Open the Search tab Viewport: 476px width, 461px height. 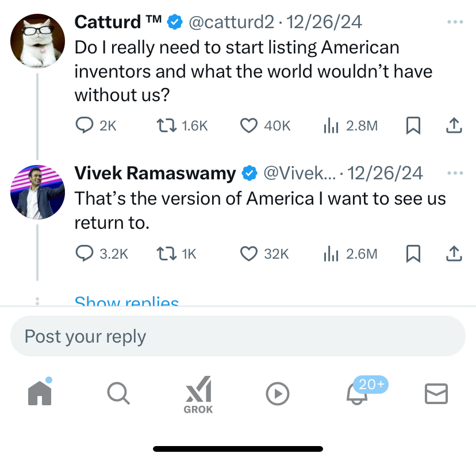pos(119,394)
